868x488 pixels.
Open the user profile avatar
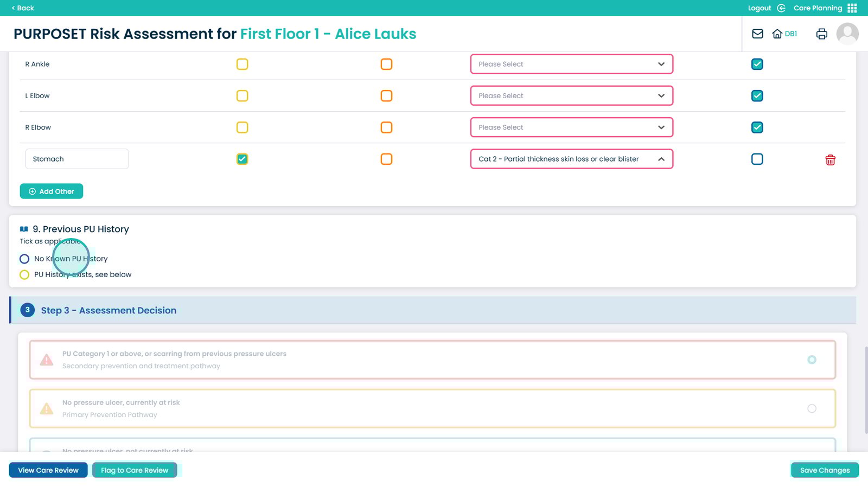(x=847, y=34)
